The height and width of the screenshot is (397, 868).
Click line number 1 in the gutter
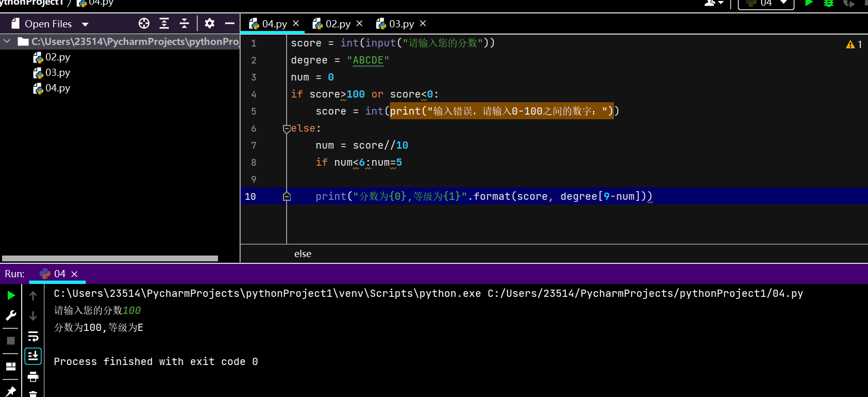(254, 43)
